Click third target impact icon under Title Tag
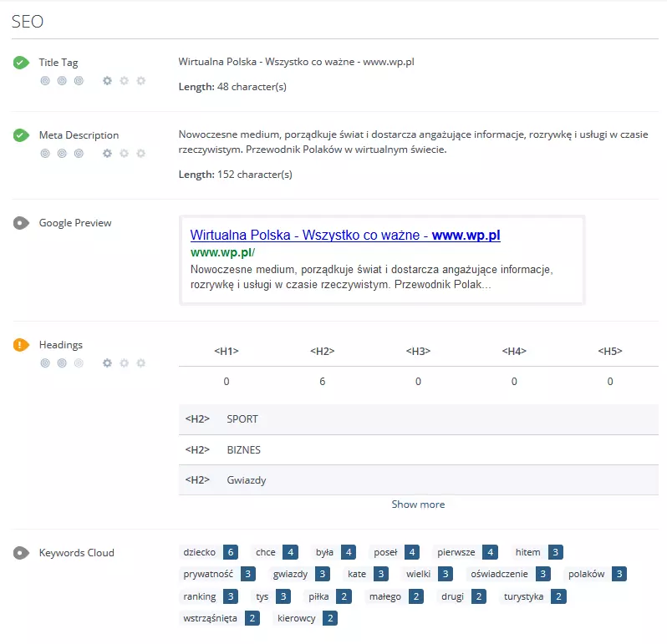Viewport: 667px width, 644px height. 79,81
